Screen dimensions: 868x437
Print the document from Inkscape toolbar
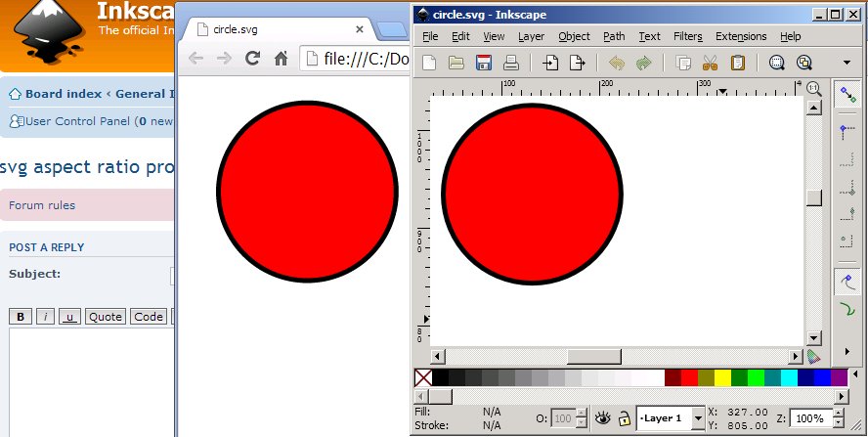click(511, 63)
